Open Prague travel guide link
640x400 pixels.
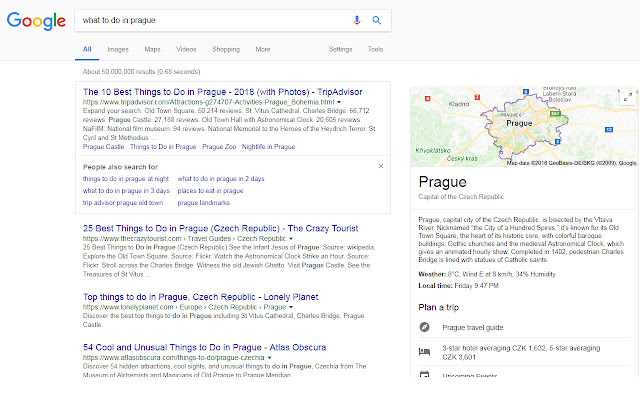473,327
